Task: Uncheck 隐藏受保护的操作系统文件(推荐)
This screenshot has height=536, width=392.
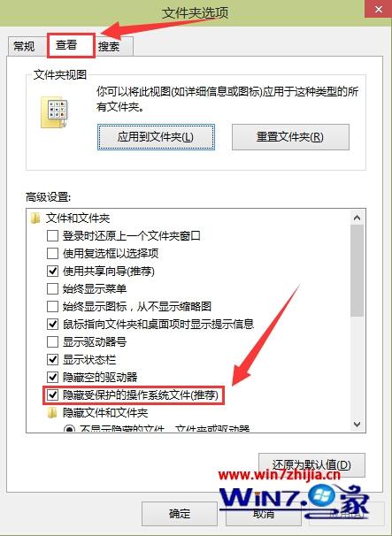Action: point(52,395)
